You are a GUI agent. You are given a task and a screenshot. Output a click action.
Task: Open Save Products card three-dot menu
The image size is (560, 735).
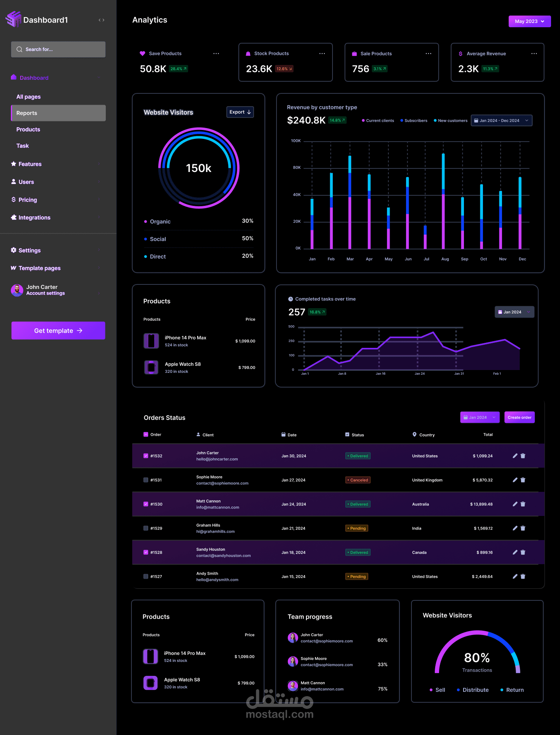click(x=216, y=53)
